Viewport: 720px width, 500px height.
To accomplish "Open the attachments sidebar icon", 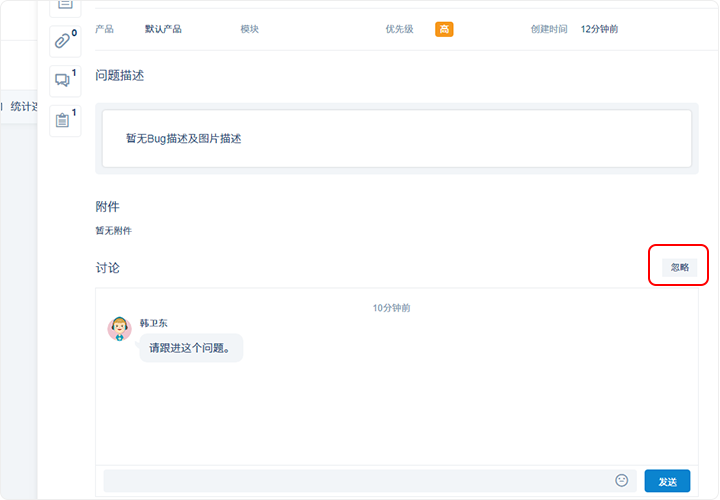I will coord(65,41).
